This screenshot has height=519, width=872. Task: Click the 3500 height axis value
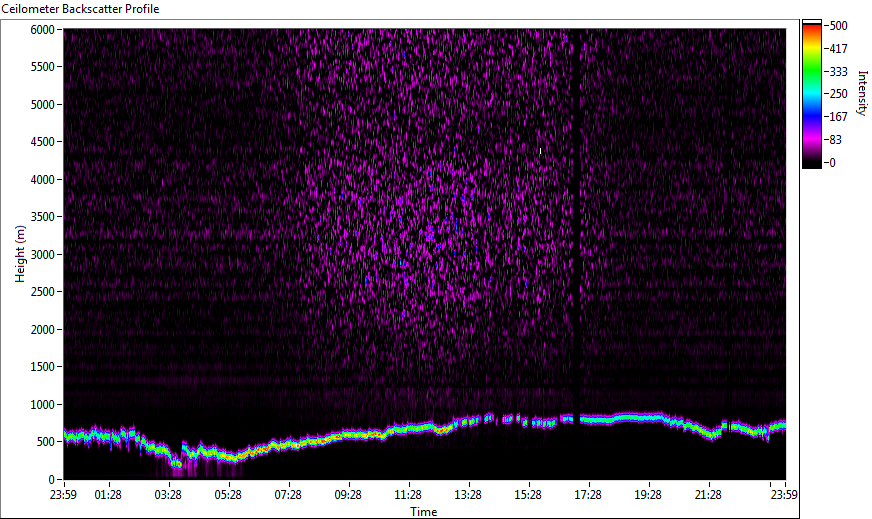tap(42, 217)
